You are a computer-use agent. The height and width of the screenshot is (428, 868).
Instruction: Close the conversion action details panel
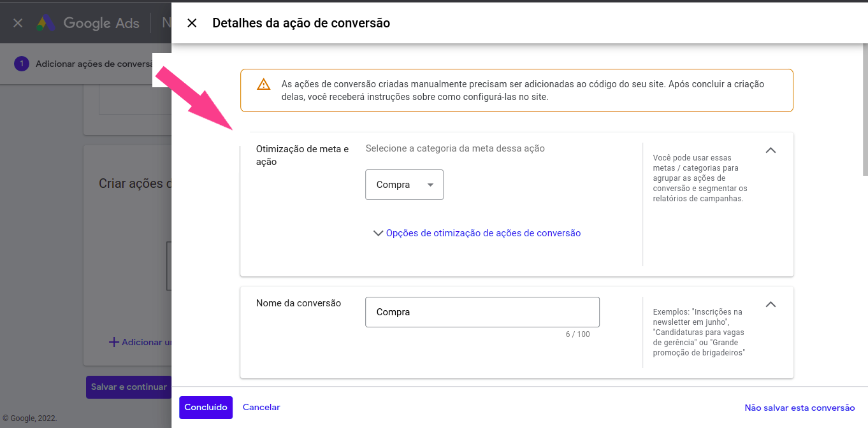(192, 23)
